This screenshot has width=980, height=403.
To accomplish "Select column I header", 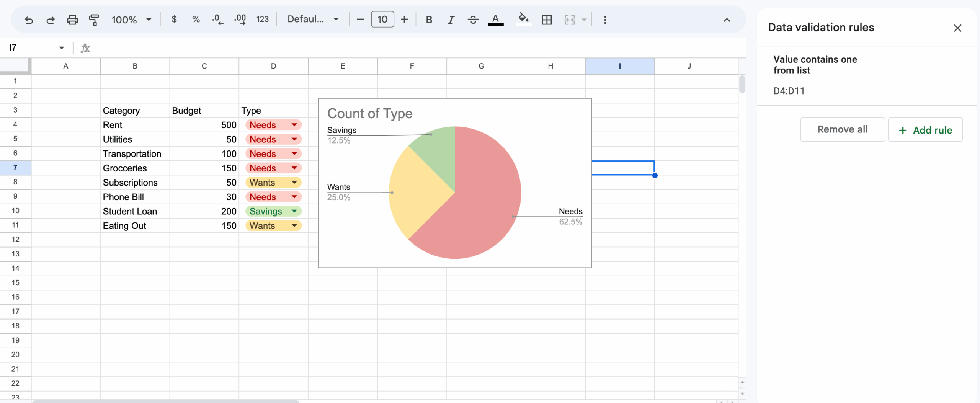I will point(619,66).
